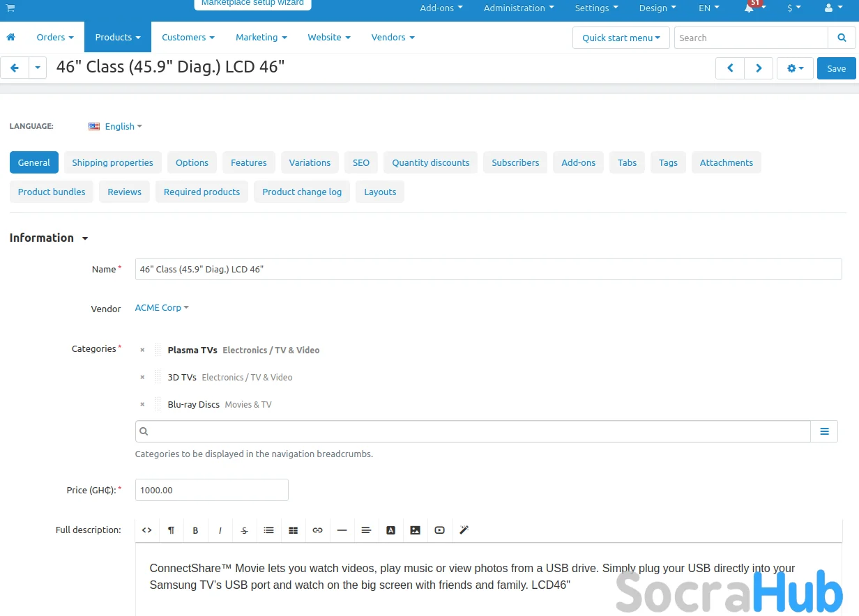Screen dimensions: 859x616
Task: Apply strikethrough formatting in editor
Action: click(x=244, y=530)
